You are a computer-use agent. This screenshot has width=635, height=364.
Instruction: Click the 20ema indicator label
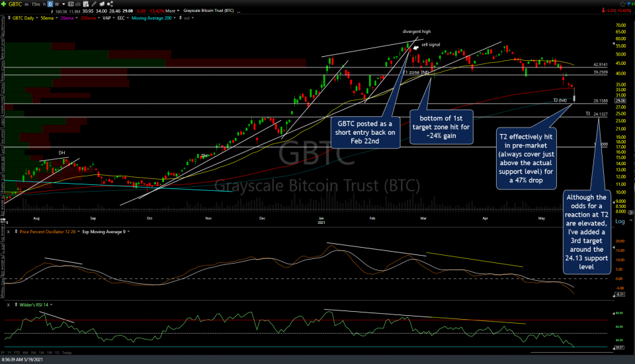click(x=67, y=18)
